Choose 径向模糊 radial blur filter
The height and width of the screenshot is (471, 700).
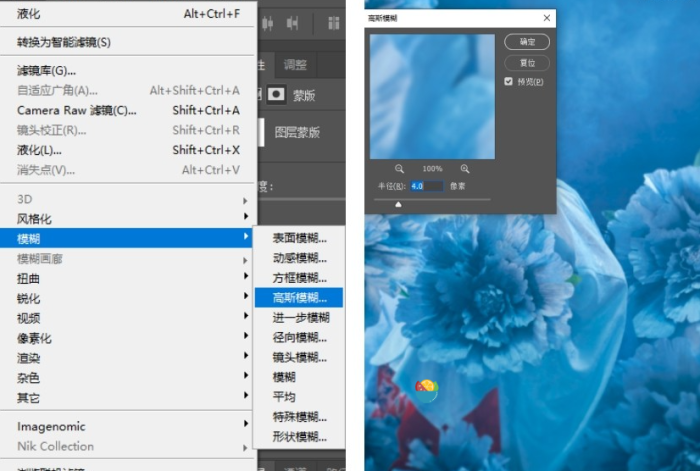pos(299,337)
